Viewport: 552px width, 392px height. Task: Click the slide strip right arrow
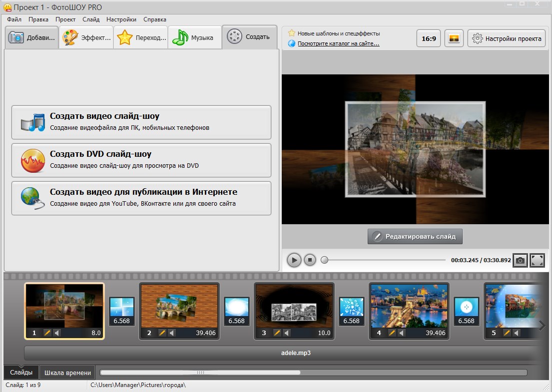tap(542, 326)
